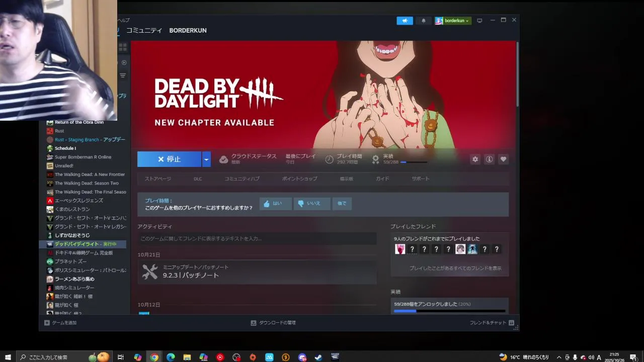
Task: Click the play time clock icon
Action: (329, 159)
